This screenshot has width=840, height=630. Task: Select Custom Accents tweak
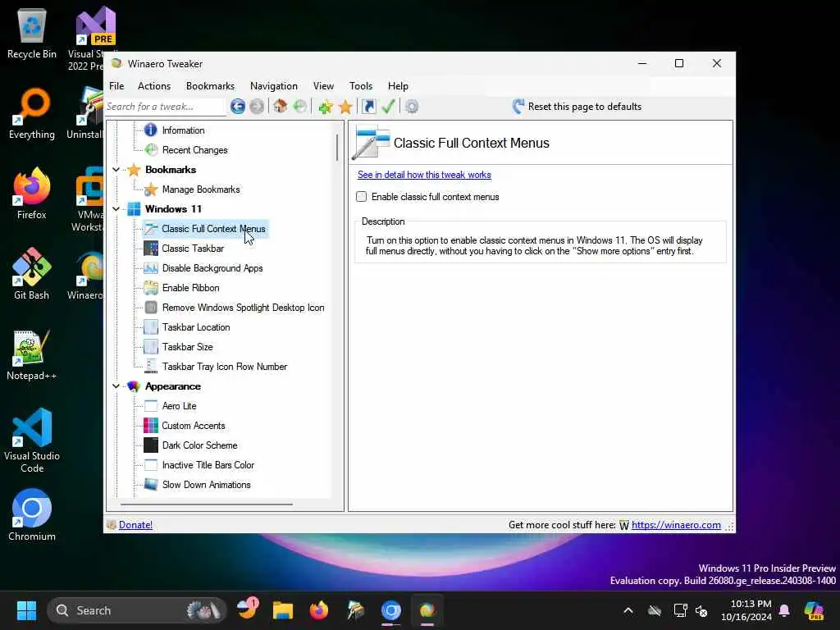coord(194,426)
